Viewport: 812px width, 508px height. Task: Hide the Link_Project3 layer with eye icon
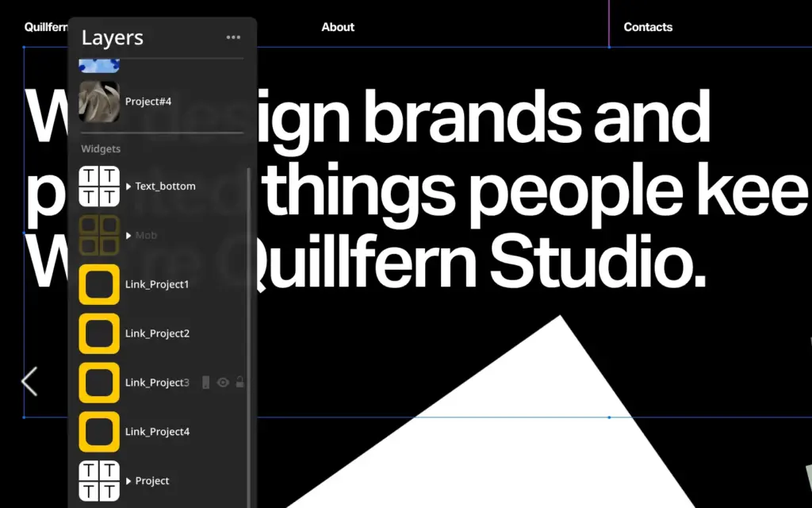point(223,383)
